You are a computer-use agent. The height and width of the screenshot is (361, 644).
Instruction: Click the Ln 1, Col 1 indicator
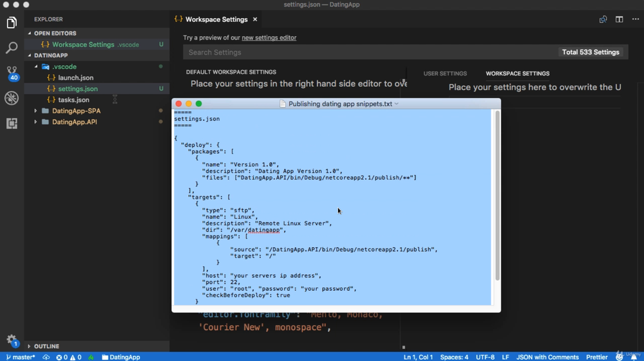(x=418, y=357)
